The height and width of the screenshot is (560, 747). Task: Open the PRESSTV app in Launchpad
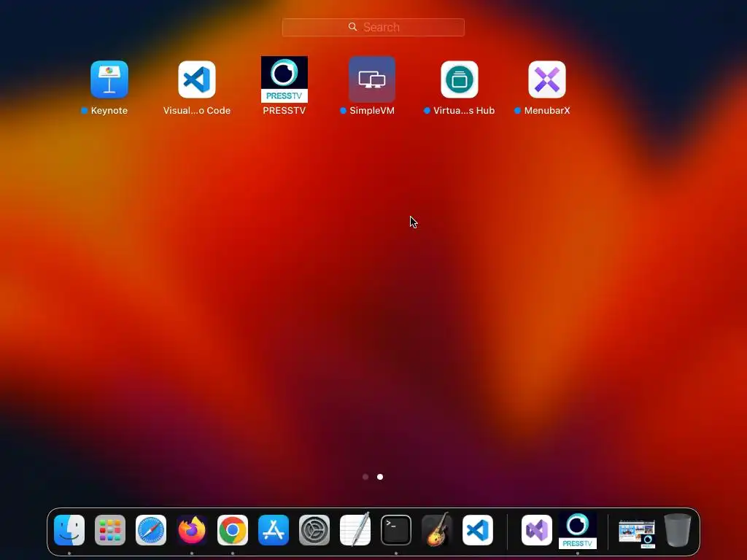285,79
